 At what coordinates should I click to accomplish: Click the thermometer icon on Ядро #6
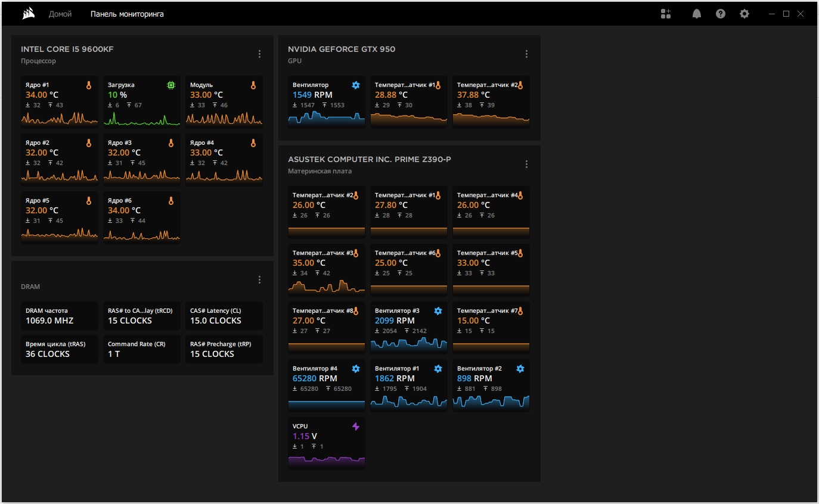(171, 201)
